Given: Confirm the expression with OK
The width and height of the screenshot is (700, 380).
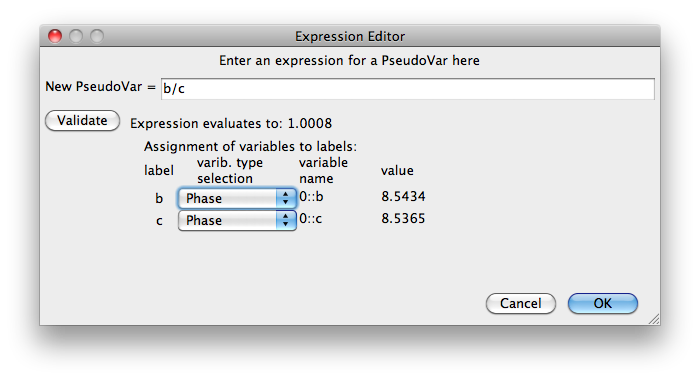Looking at the screenshot, I should point(603,303).
